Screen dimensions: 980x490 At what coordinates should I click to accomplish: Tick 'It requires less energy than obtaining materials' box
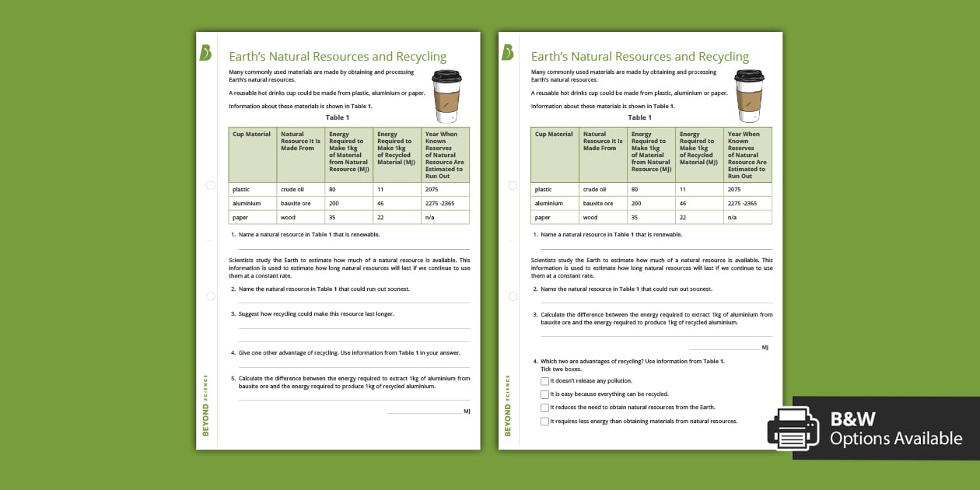(544, 420)
